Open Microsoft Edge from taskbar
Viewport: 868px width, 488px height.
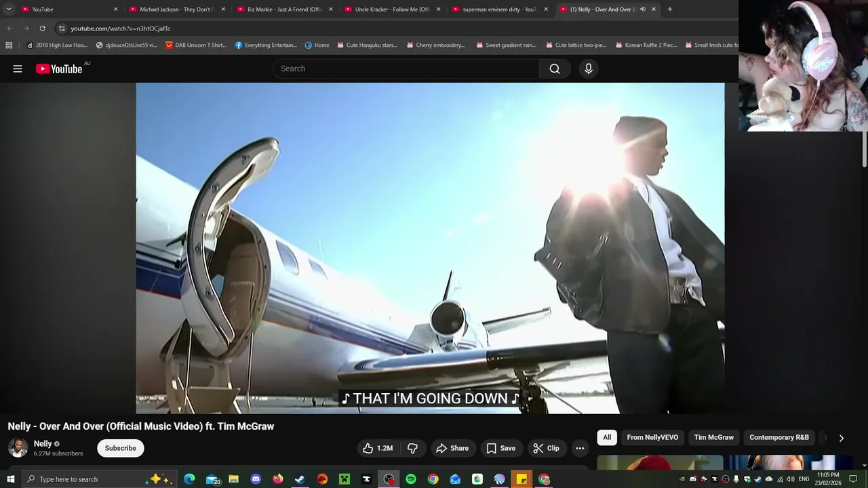(x=189, y=479)
